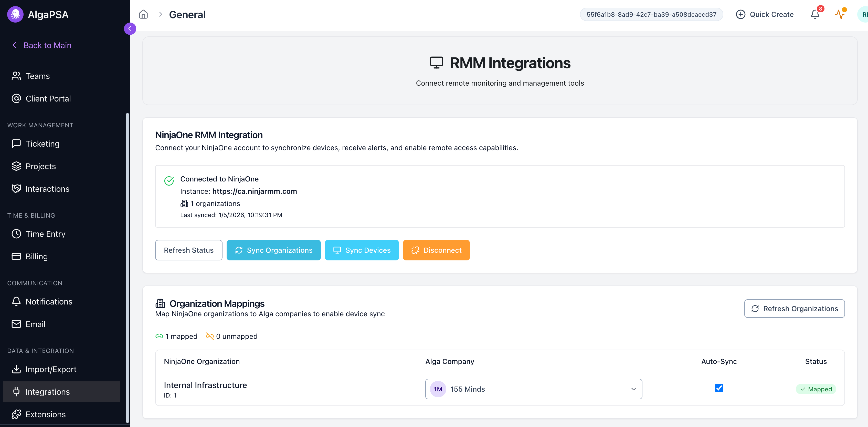Open the Integrations menu item
Image resolution: width=868 pixels, height=427 pixels.
(x=48, y=392)
